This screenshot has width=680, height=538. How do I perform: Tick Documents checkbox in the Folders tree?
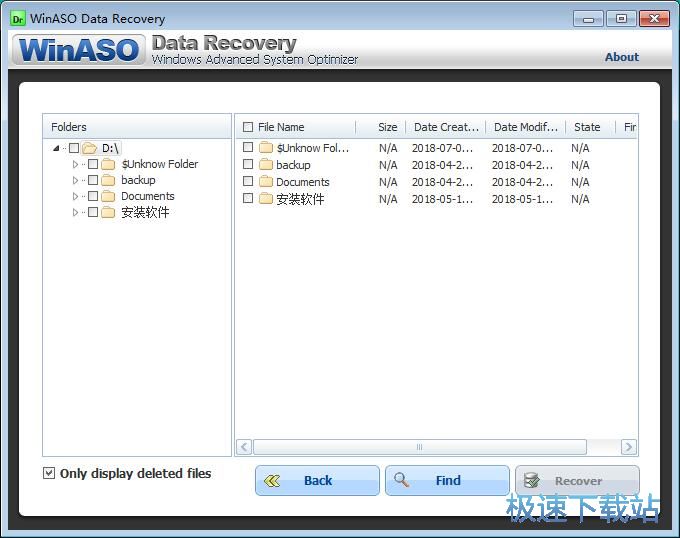(x=93, y=196)
